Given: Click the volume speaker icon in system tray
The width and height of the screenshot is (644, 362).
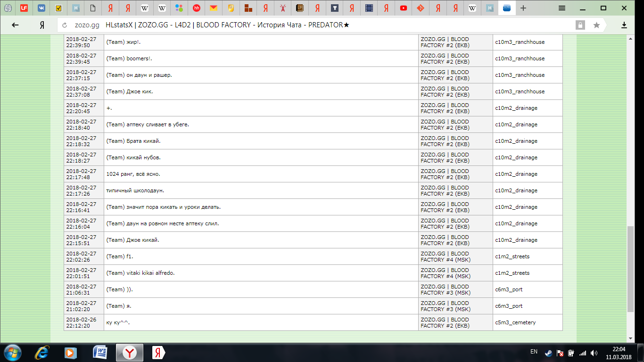Looking at the screenshot, I should click(x=594, y=353).
